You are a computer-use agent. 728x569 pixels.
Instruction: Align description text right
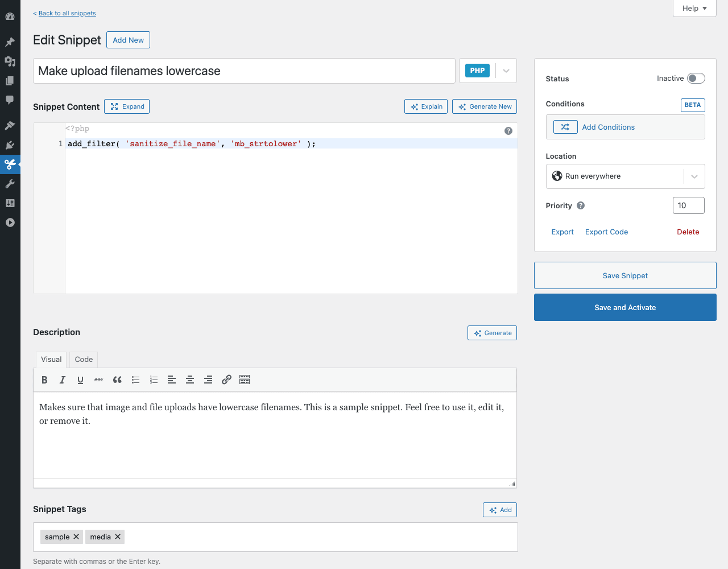pos(208,380)
